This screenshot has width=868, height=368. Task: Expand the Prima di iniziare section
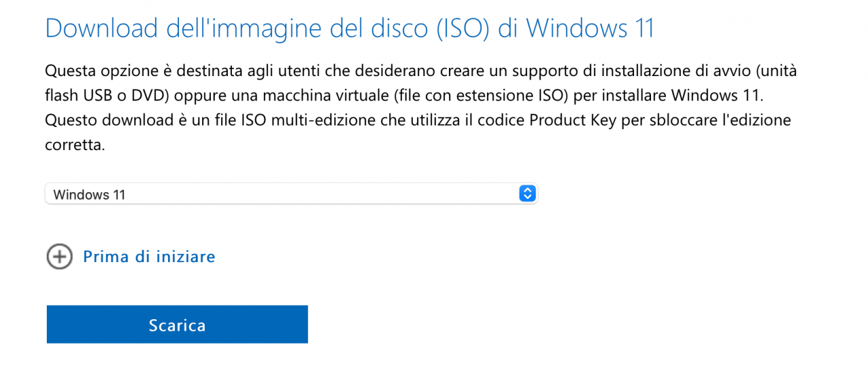point(131,257)
